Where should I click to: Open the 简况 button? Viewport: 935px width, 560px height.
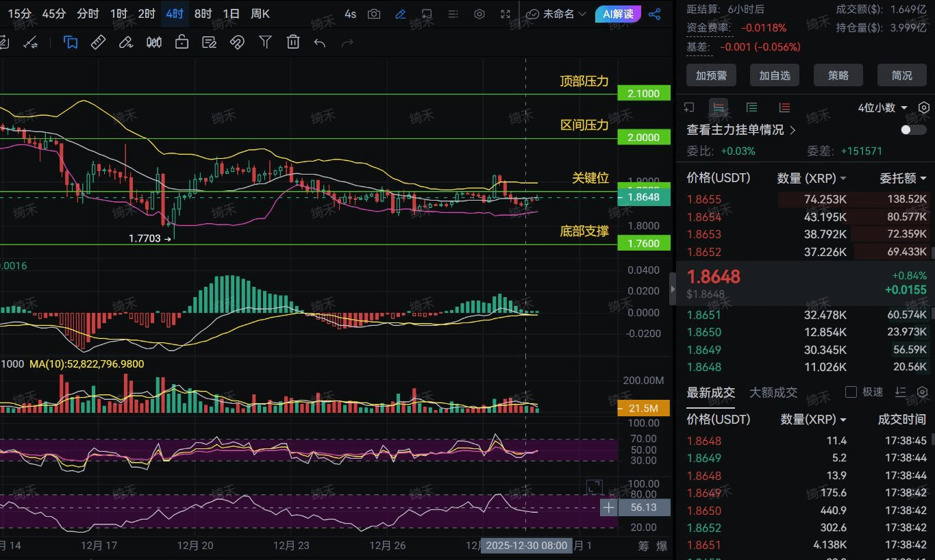click(x=902, y=75)
